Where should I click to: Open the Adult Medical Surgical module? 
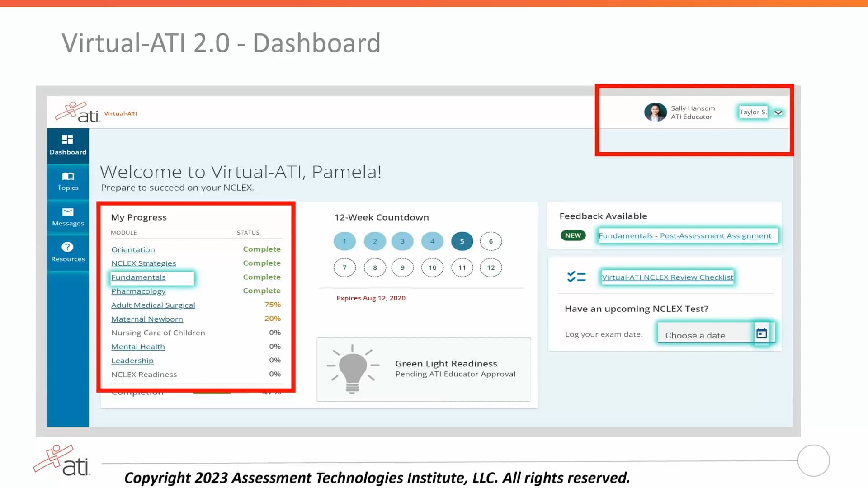point(153,305)
